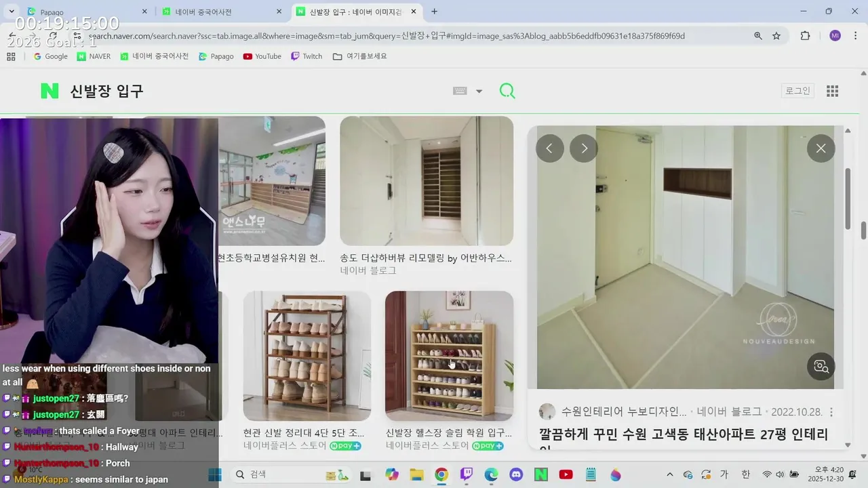This screenshot has height=488, width=868.
Task: Open the 송도 더샵하버뷰 리모델링 title link
Action: click(426, 258)
